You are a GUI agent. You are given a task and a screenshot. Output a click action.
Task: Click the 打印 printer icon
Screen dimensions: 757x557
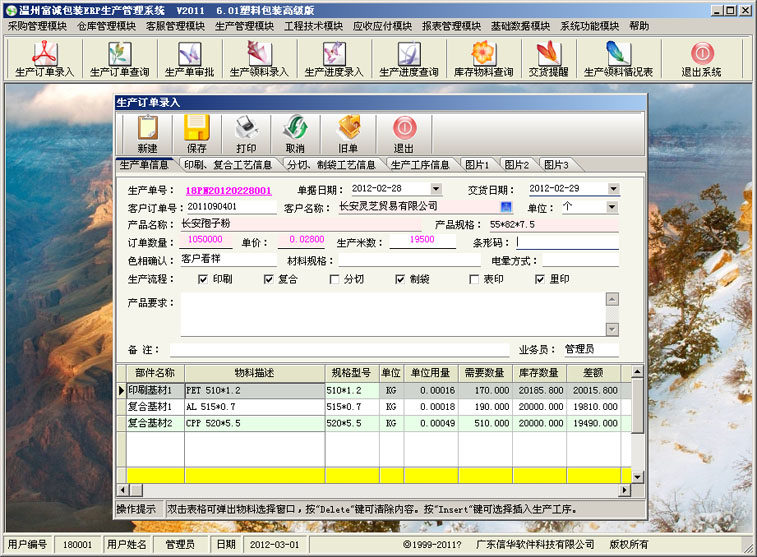246,134
